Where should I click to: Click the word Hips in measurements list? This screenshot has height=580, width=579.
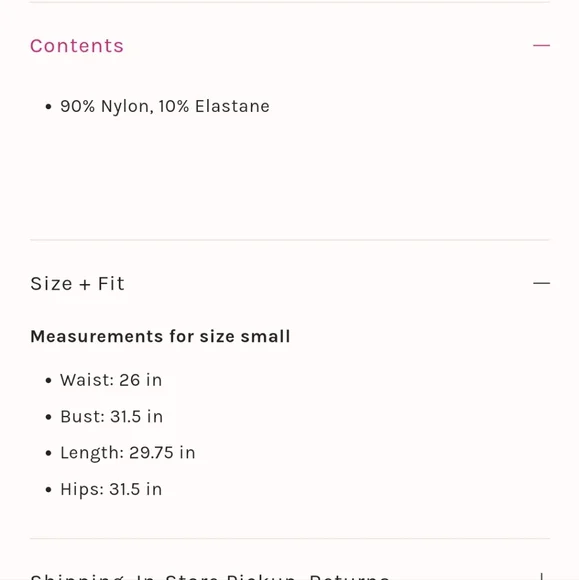[82, 489]
